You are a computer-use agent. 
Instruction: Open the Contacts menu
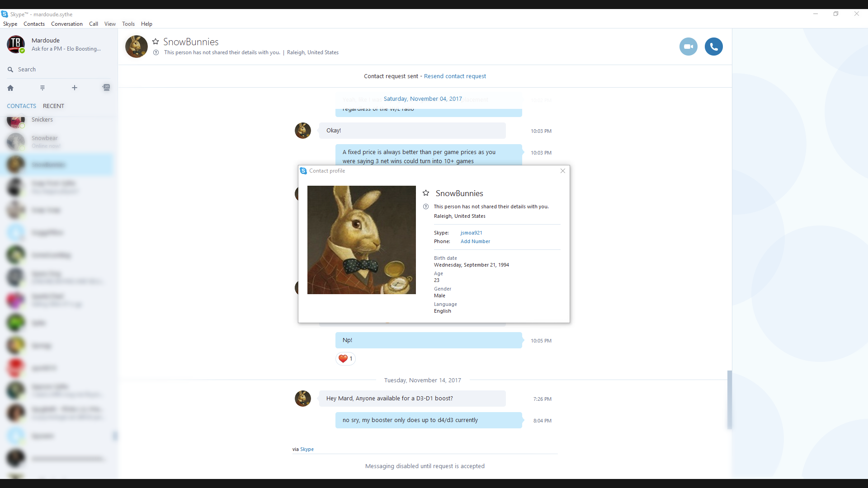click(34, 24)
